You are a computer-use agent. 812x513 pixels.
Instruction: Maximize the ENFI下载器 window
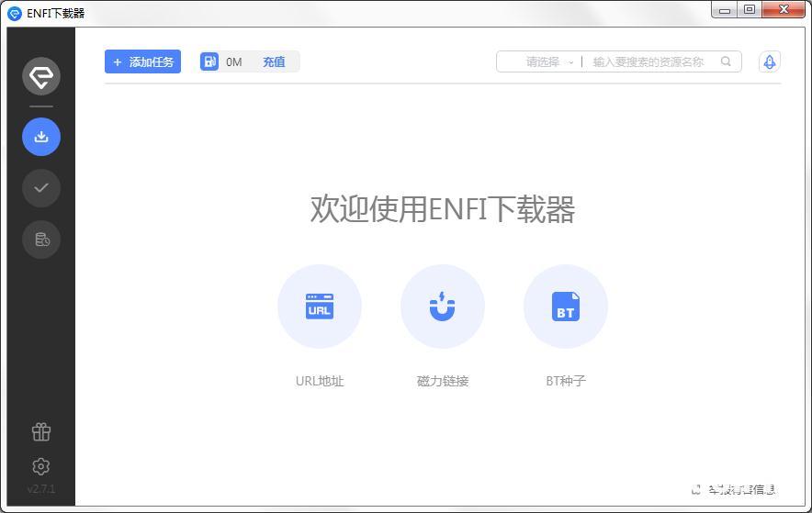(x=750, y=10)
